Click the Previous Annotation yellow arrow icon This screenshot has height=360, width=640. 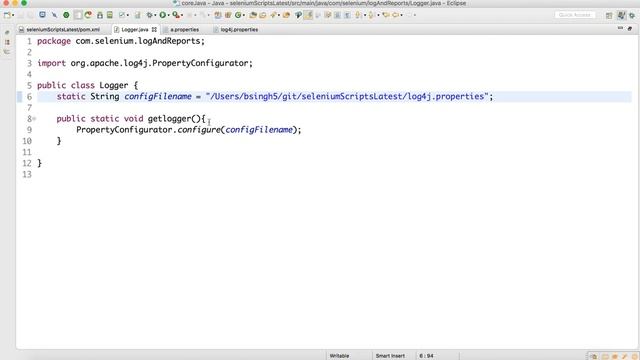(371, 15)
